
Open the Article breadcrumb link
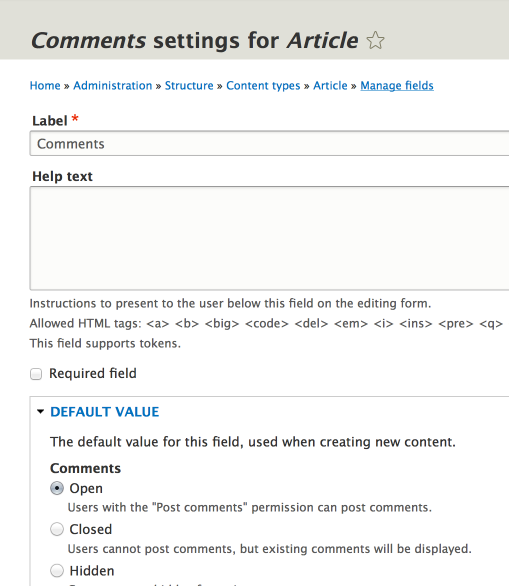(330, 86)
